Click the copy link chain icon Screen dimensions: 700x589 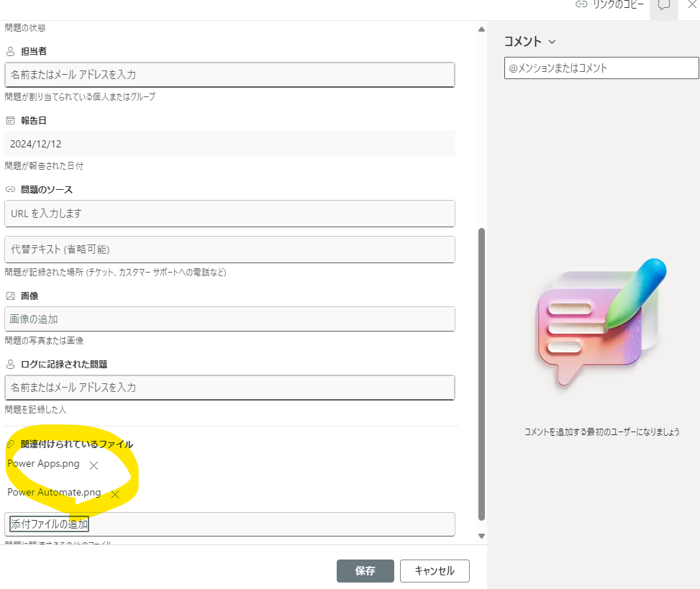pos(581,4)
